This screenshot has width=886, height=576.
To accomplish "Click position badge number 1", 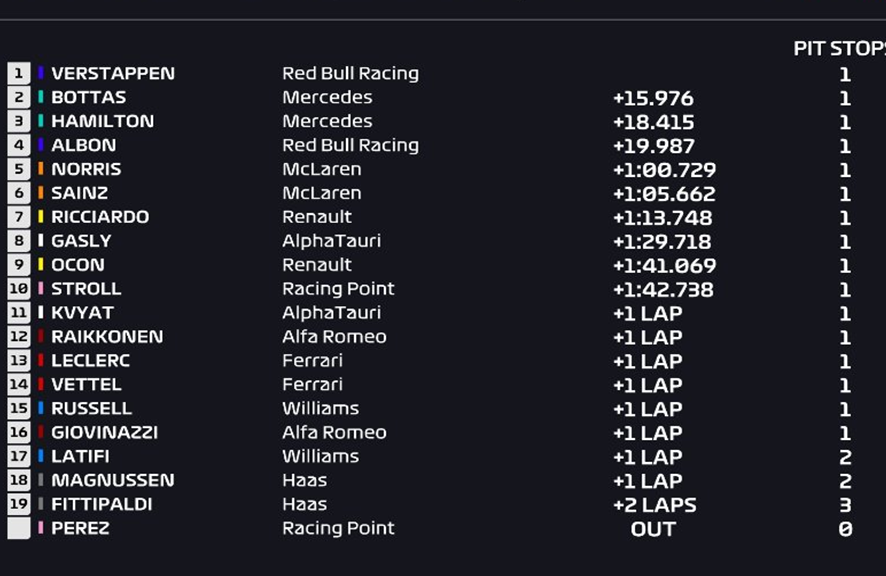I will tap(19, 73).
